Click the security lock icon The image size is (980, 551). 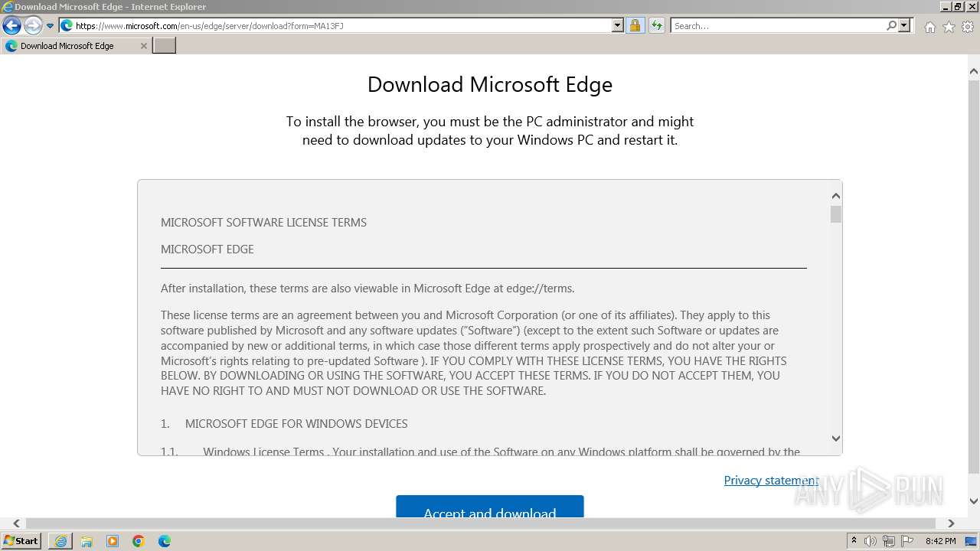(635, 26)
